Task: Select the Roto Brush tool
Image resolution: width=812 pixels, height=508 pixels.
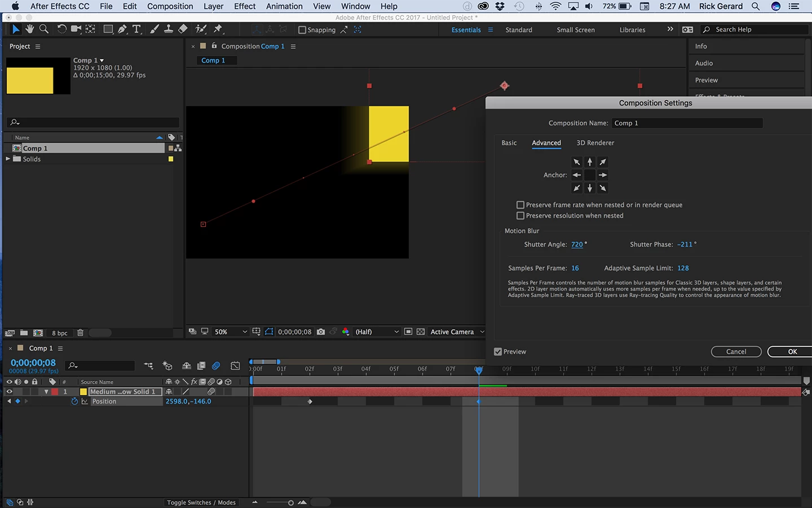Action: (201, 29)
